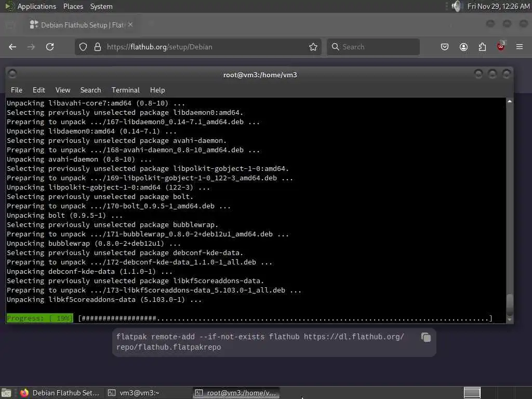Switch to Debian Flathub Set... taskbar window
Viewport: 532px width, 399px height.
(60, 393)
